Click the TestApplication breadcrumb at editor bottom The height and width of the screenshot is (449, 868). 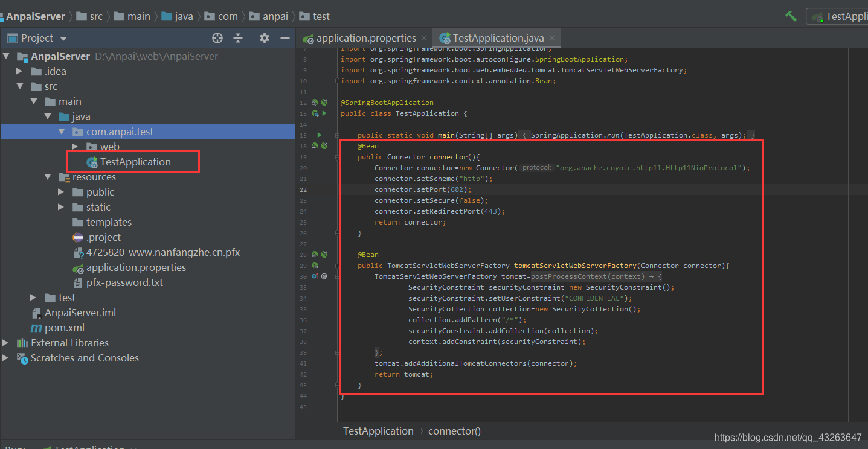pos(378,431)
